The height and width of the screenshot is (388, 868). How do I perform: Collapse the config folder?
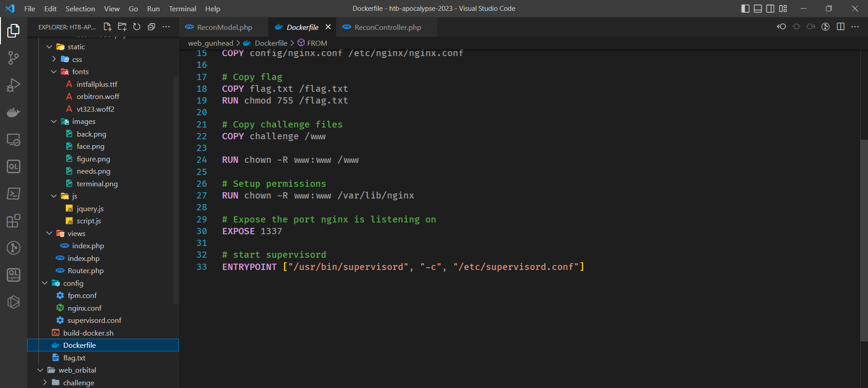click(x=45, y=283)
